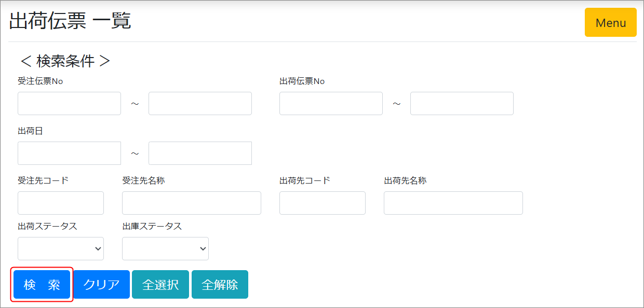Screen dimensions: 644x308
Task: Focus the 受注伝票No start field
Action: [x=69, y=104]
